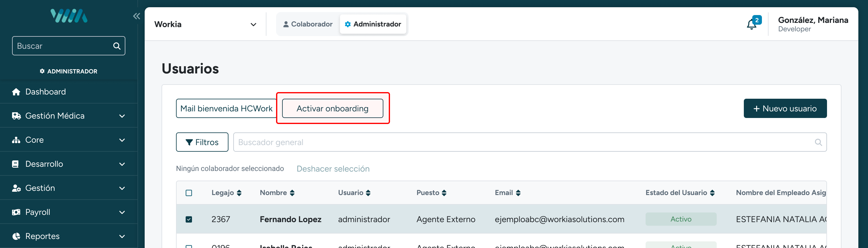
Task: Open the Workia company dropdown
Action: tap(205, 24)
